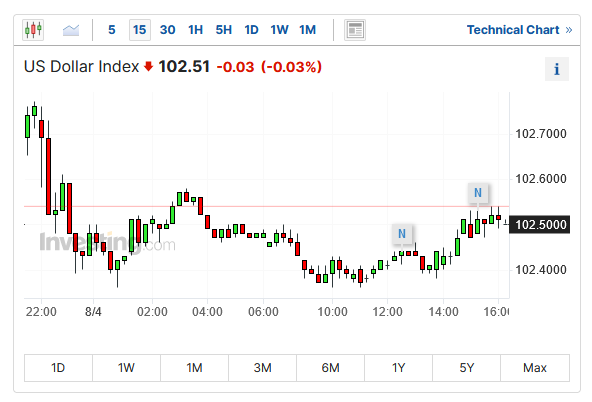The width and height of the screenshot is (592, 402).
Task: Click the 8/4 date label
Action: [93, 312]
